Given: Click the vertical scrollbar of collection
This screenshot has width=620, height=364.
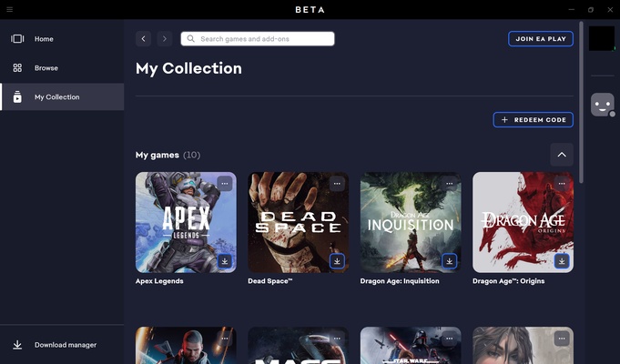Looking at the screenshot, I should [581, 102].
